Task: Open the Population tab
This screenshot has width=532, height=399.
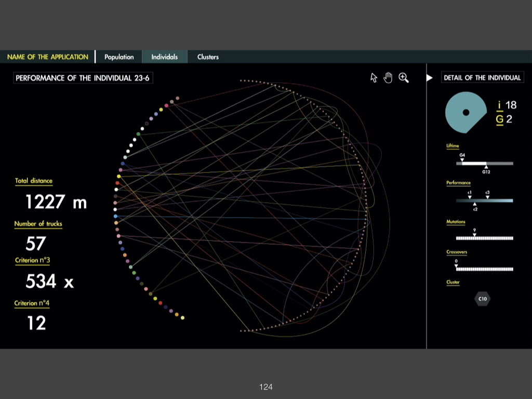Action: [x=119, y=57]
